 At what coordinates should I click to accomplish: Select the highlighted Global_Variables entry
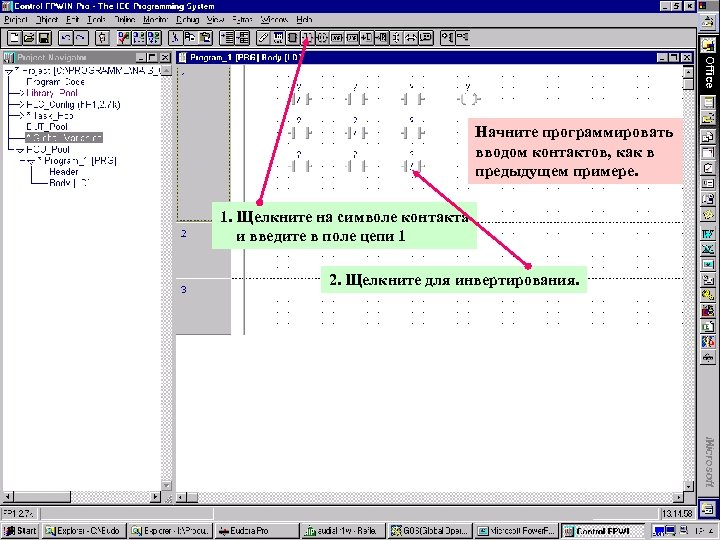click(x=64, y=138)
